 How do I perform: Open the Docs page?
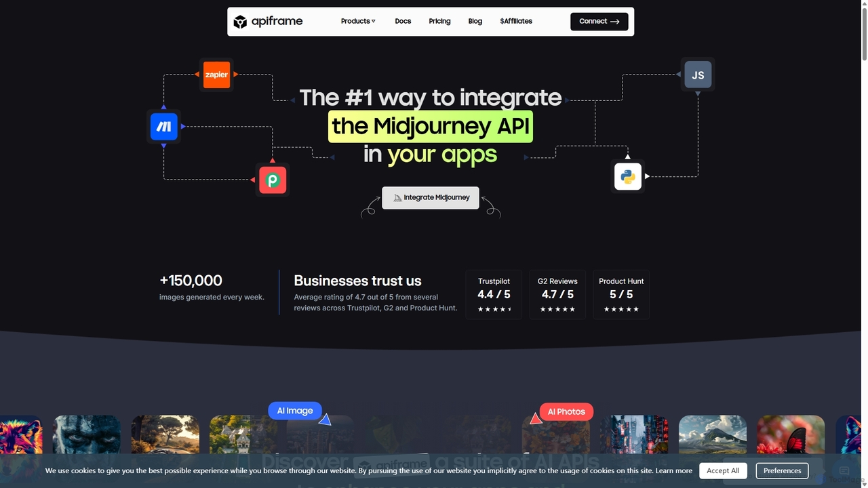point(403,21)
